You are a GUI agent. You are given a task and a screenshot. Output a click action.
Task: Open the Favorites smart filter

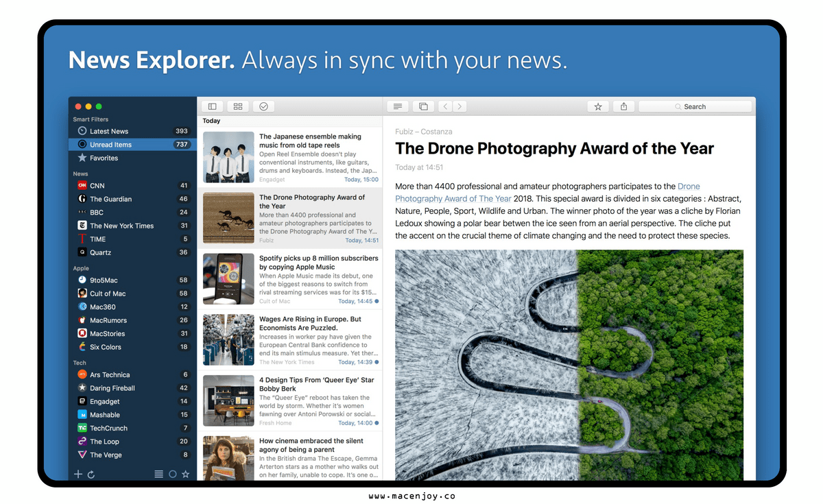[x=132, y=158]
